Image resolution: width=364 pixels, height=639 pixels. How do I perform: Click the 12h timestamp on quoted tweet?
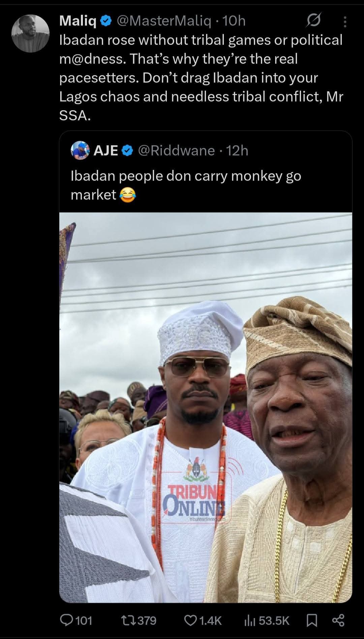click(237, 150)
